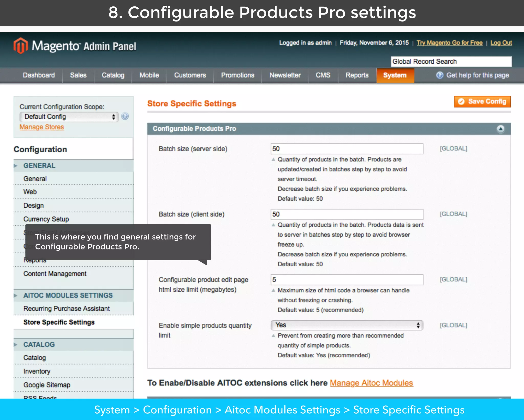524x420 pixels.
Task: Open the Promotions menu
Action: [238, 75]
